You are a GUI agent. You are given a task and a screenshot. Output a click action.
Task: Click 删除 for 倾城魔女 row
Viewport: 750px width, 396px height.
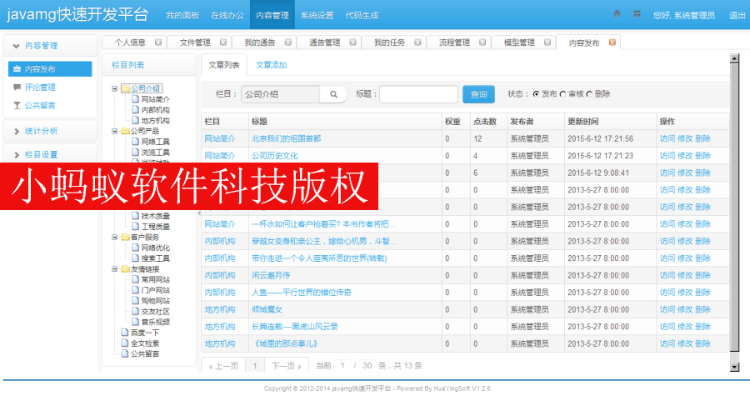click(703, 309)
